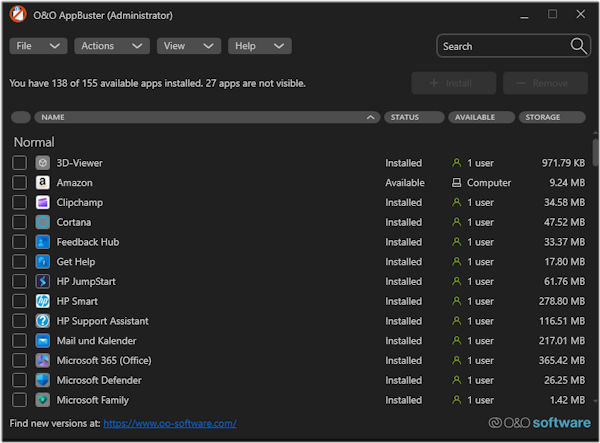Click the Amazon app icon
The image size is (600, 443).
[x=42, y=183]
